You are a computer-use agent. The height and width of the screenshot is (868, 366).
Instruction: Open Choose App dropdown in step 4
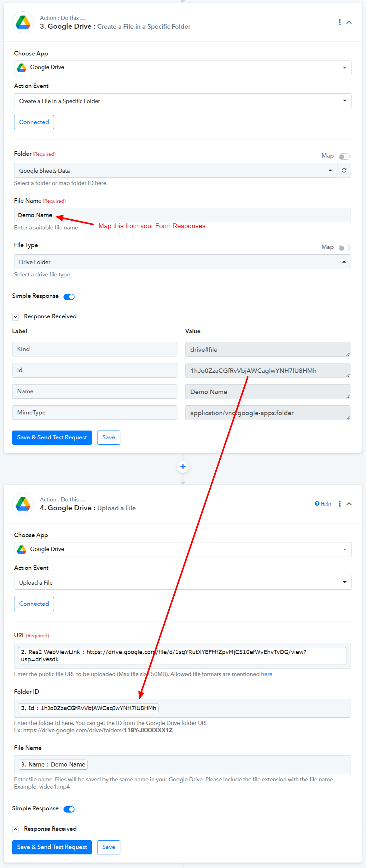click(183, 549)
